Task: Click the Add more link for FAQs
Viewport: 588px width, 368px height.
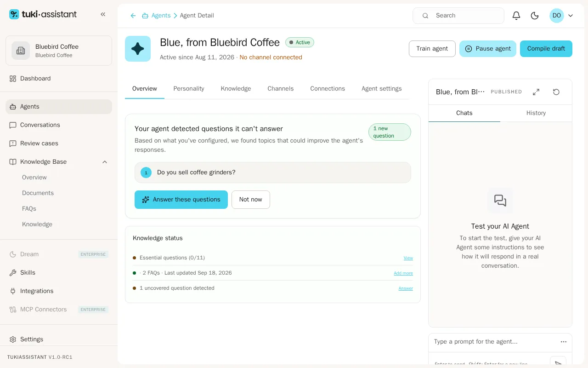Action: click(403, 273)
